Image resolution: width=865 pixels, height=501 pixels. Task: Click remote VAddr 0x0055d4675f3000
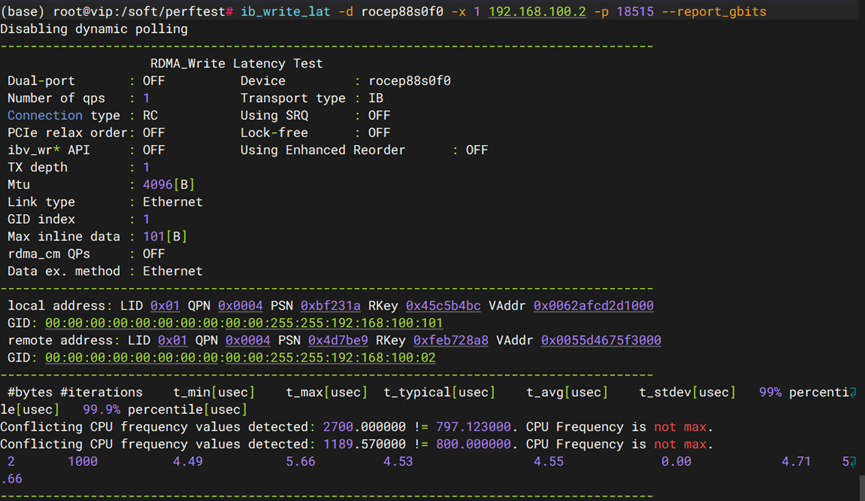coord(601,340)
